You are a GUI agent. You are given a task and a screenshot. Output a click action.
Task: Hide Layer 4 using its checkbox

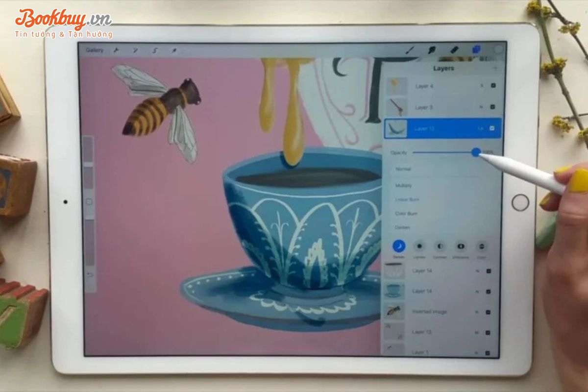tap(493, 86)
